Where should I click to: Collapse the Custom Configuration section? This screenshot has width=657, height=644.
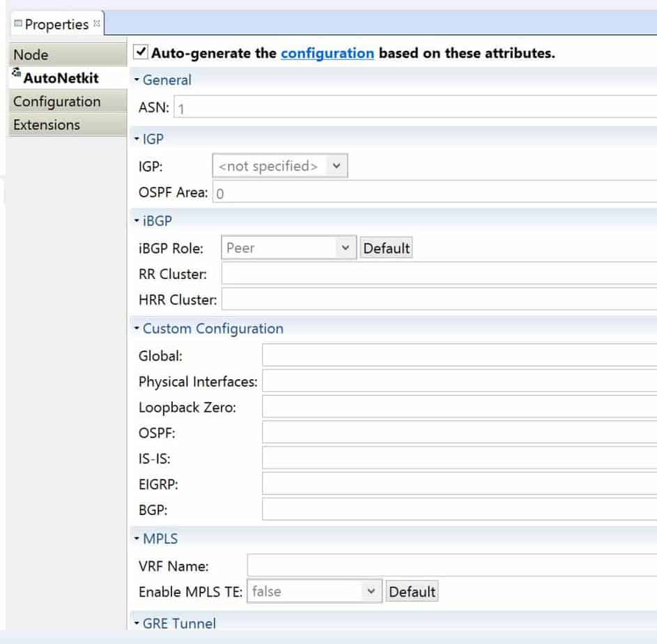tap(137, 328)
